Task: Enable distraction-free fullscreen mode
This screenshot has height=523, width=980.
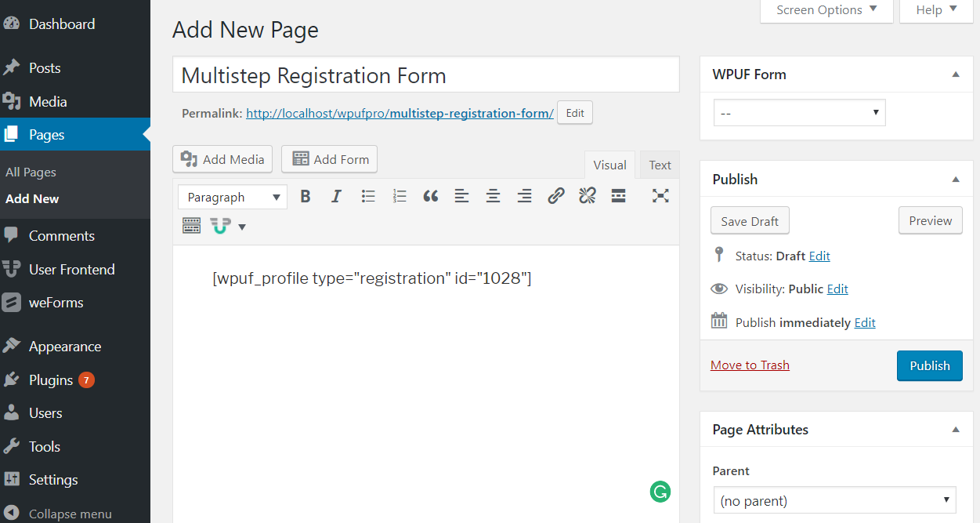Action: coord(660,197)
